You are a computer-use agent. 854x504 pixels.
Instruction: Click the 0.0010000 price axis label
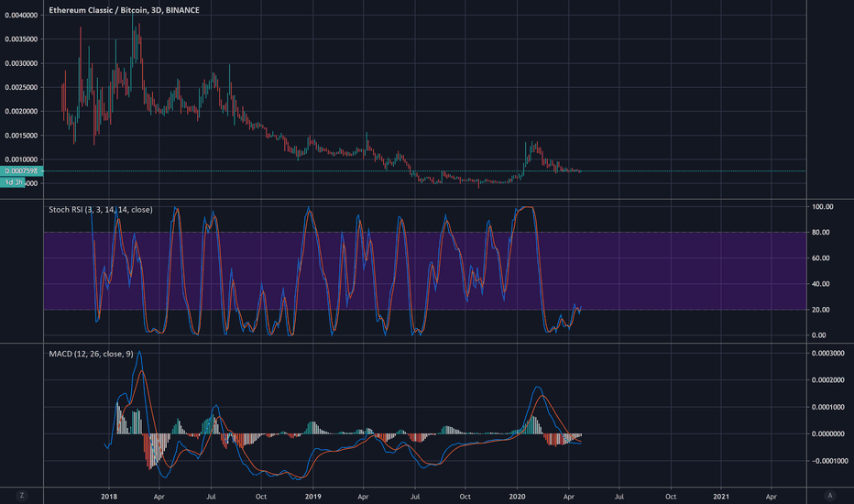21,159
